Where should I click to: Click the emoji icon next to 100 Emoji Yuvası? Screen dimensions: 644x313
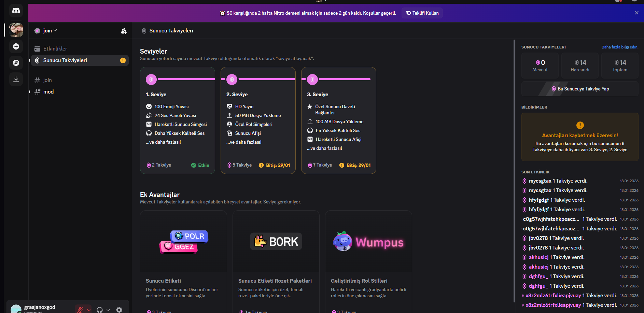tap(149, 106)
